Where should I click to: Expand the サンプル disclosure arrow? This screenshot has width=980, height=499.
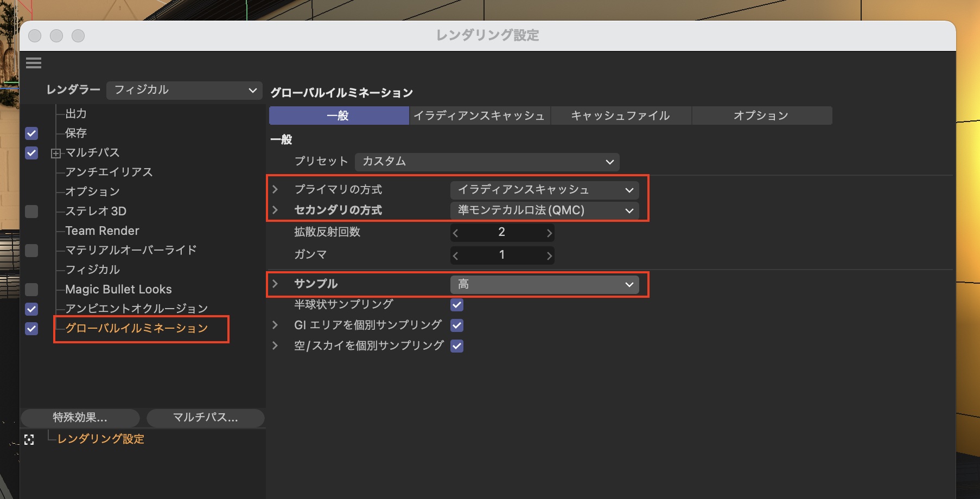(x=275, y=284)
